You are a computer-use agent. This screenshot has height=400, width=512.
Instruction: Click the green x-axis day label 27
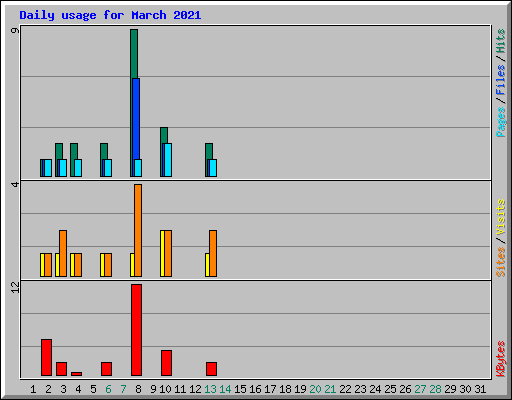[x=420, y=389]
